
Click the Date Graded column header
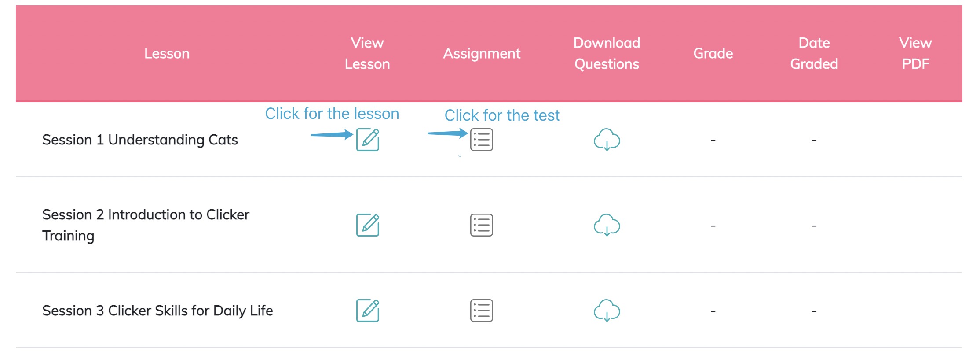click(814, 53)
